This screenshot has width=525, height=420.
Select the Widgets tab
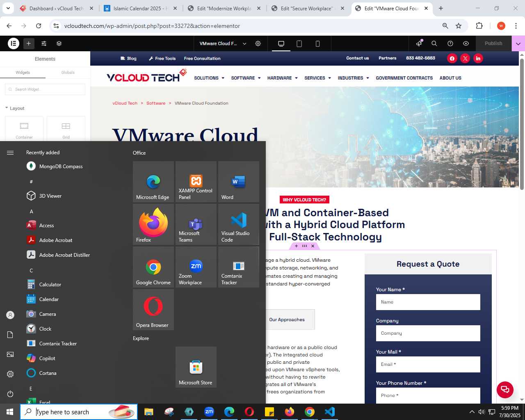pos(23,72)
